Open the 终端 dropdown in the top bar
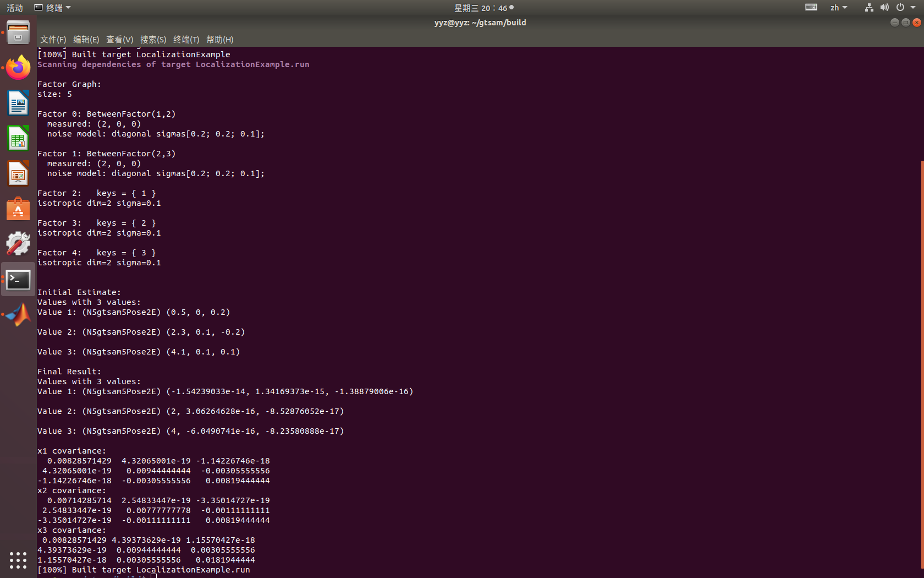924x578 pixels. tap(52, 8)
